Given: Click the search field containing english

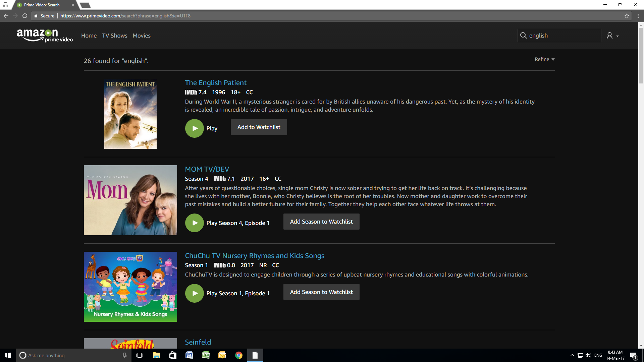Looking at the screenshot, I should click(559, 36).
